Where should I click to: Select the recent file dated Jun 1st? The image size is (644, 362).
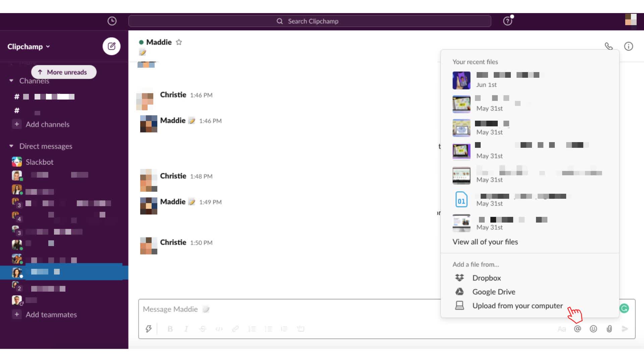pos(530,80)
